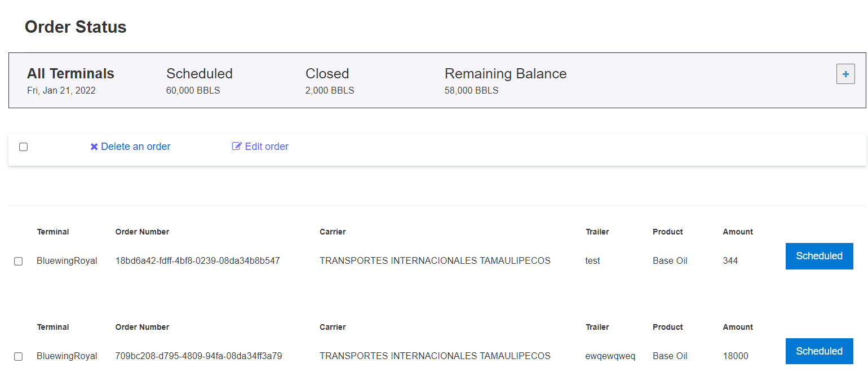Click the Remaining Balance 58,000 BBLS value
The image size is (868, 376).
pyautogui.click(x=471, y=90)
